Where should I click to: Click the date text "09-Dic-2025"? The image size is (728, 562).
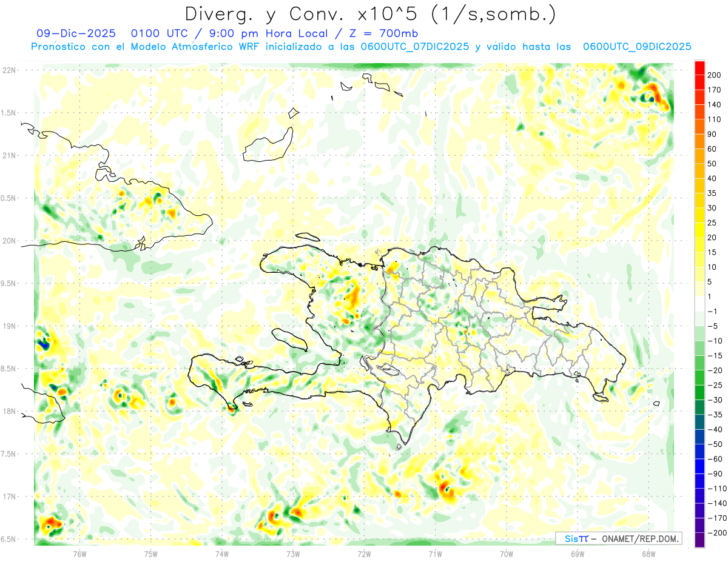pos(76,33)
